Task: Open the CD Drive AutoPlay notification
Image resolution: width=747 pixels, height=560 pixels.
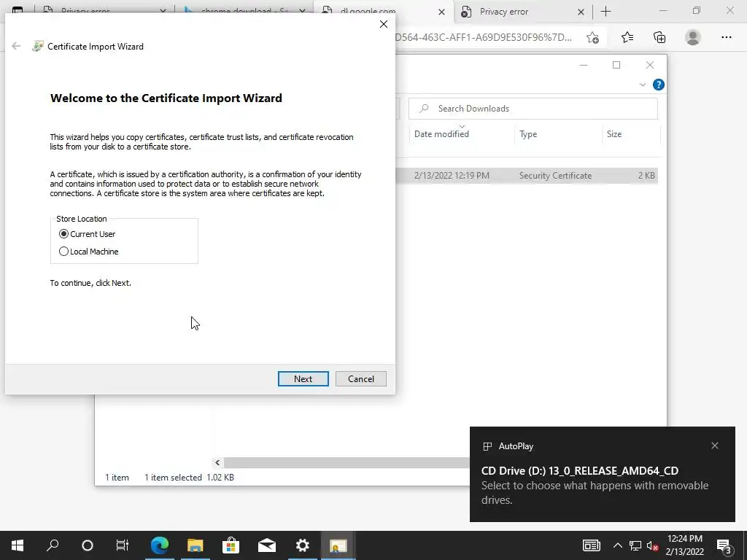Action: [x=602, y=474]
